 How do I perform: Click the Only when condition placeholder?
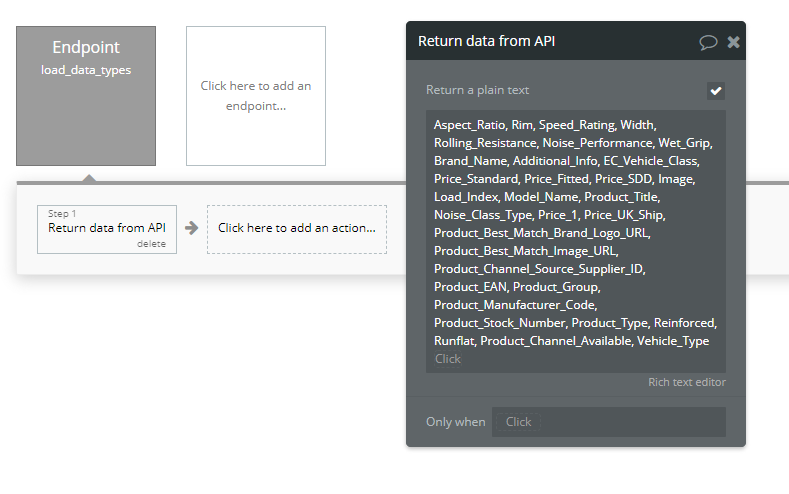click(x=518, y=422)
